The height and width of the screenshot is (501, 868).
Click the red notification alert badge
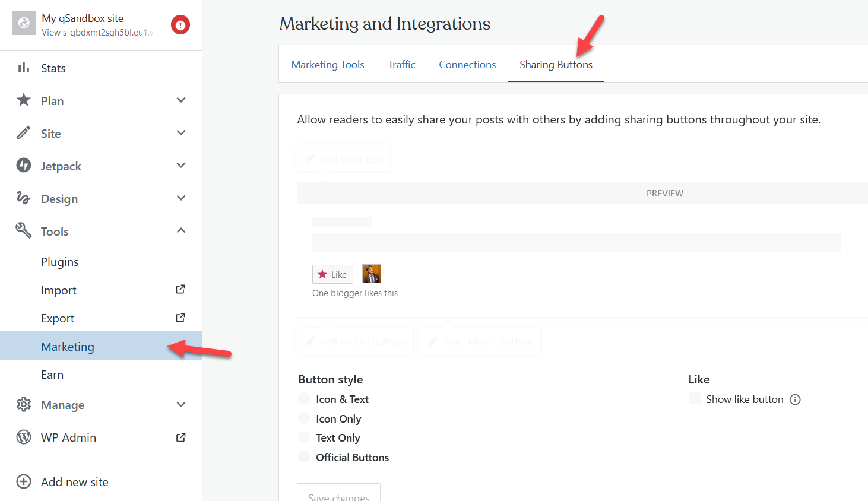pyautogui.click(x=180, y=24)
